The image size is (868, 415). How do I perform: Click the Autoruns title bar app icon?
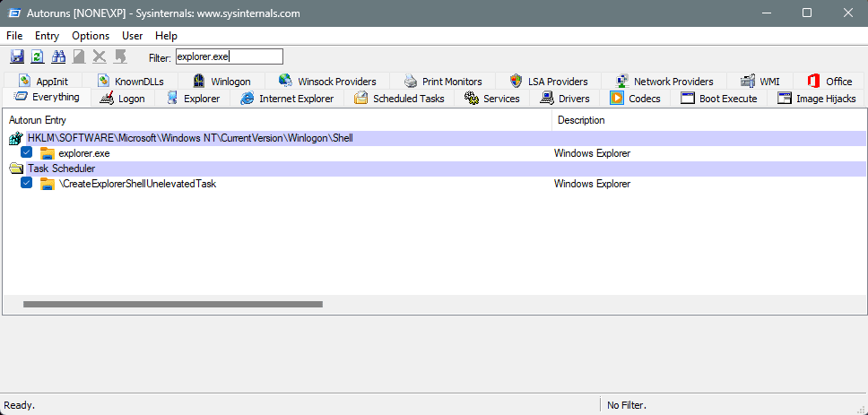click(x=14, y=13)
